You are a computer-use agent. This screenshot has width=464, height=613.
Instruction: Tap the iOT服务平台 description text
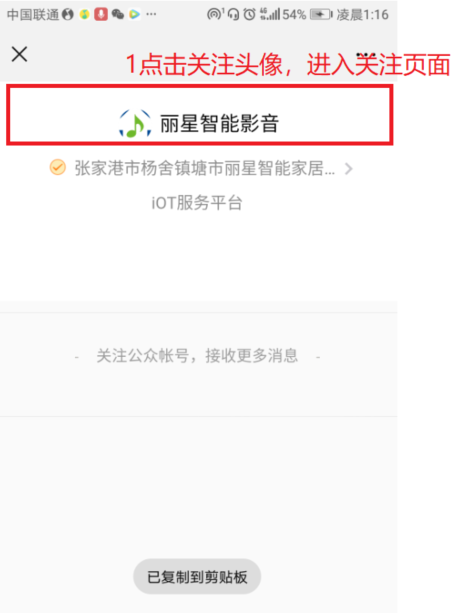(197, 203)
